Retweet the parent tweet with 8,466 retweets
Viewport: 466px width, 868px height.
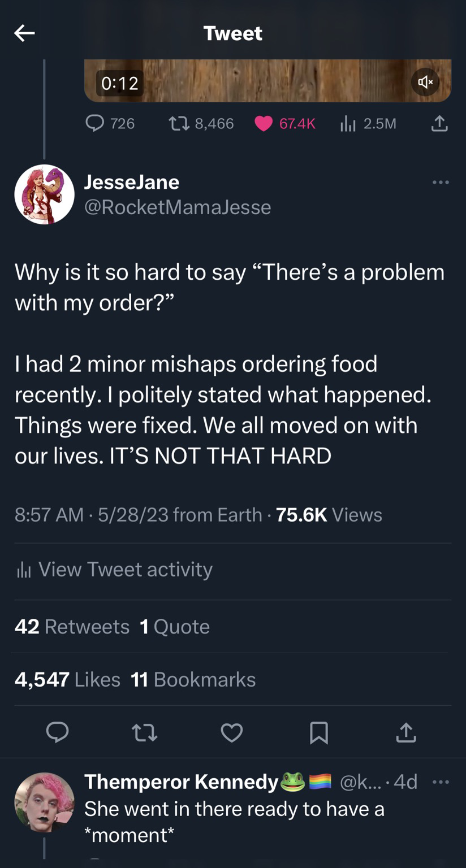(201, 123)
